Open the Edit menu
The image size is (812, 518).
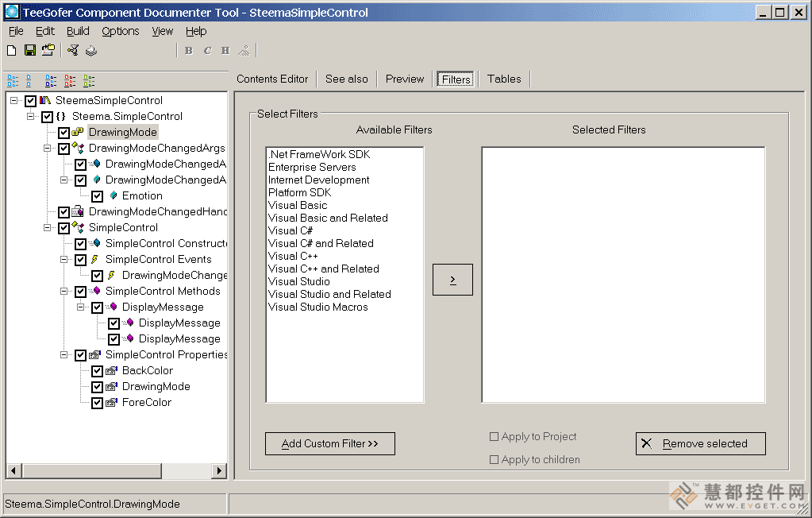tap(45, 31)
